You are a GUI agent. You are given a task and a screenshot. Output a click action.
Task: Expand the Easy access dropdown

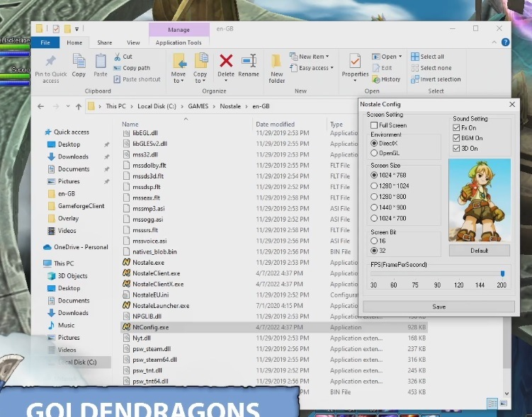coord(332,68)
